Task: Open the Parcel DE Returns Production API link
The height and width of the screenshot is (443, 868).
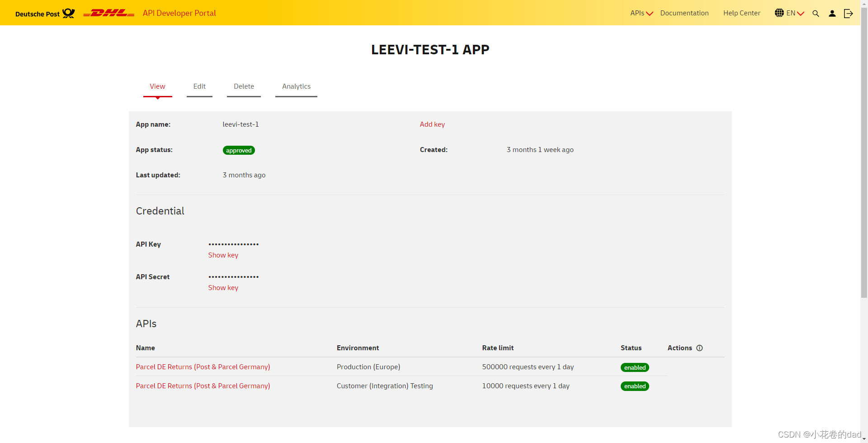Action: (203, 367)
